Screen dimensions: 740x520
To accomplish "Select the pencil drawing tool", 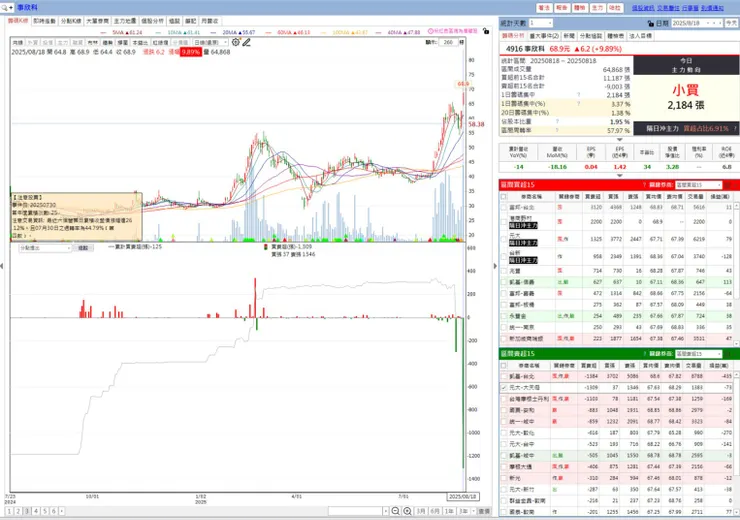I will (x=246, y=42).
